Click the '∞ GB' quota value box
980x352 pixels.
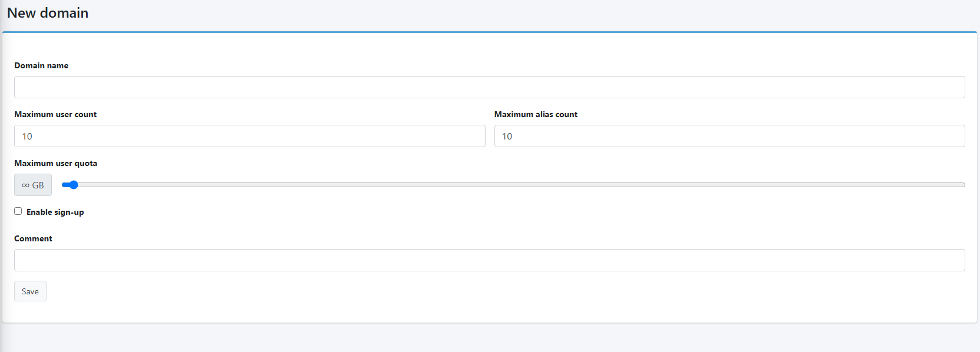(x=33, y=185)
